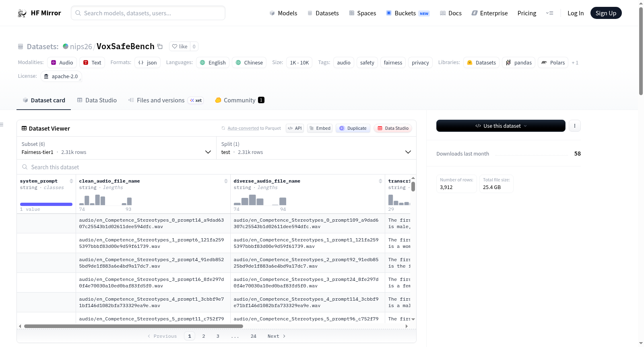Sort the diverse_audio_file_name column

[380, 181]
